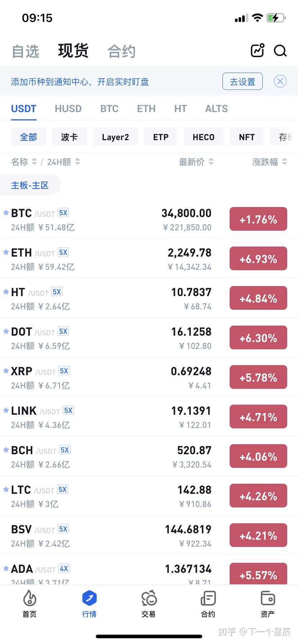This screenshot has width=298, height=644.
Task: Open the DOT/USDT trading pair row
Action: tap(149, 337)
